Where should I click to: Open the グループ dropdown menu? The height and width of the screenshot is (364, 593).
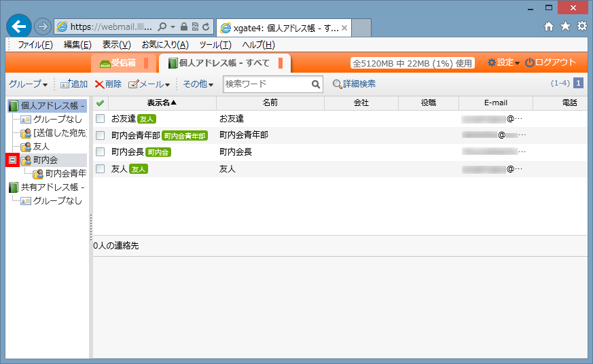(x=28, y=84)
